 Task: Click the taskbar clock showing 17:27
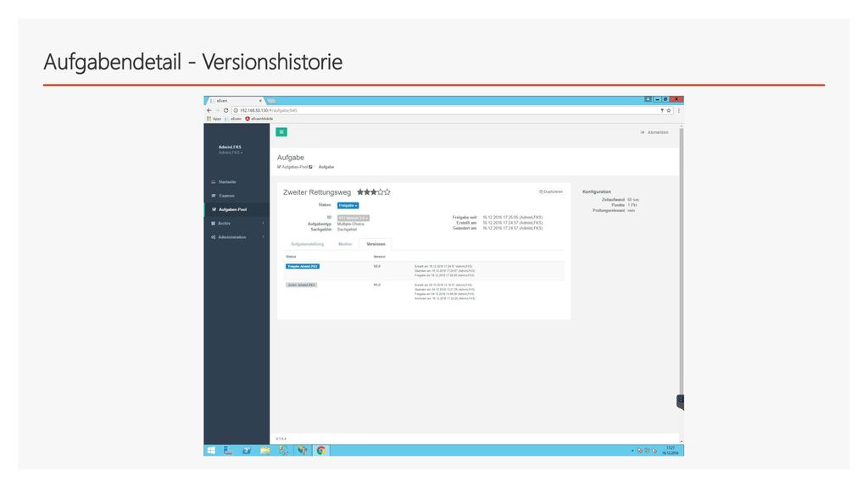tap(670, 451)
